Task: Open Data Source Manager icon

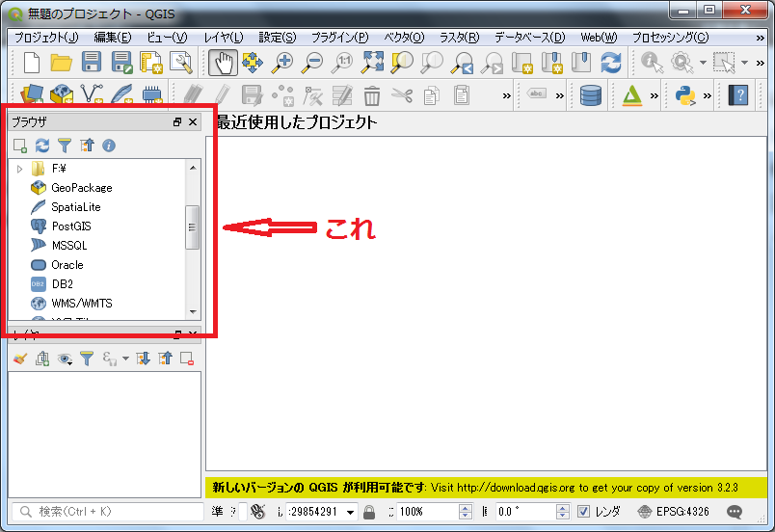Action: pyautogui.click(x=32, y=94)
